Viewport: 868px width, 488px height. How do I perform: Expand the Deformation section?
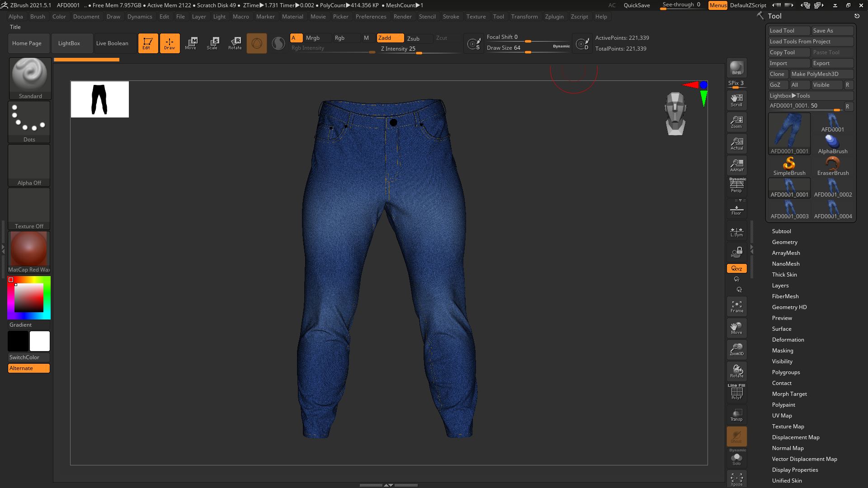pos(787,339)
